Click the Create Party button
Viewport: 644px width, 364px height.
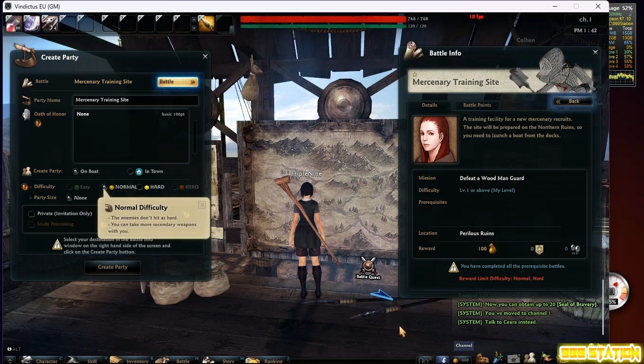113,267
